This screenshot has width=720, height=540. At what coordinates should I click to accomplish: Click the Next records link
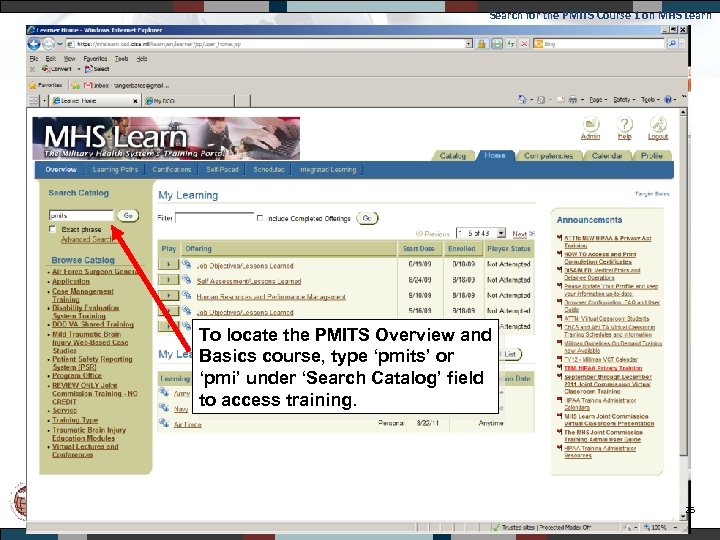[523, 234]
